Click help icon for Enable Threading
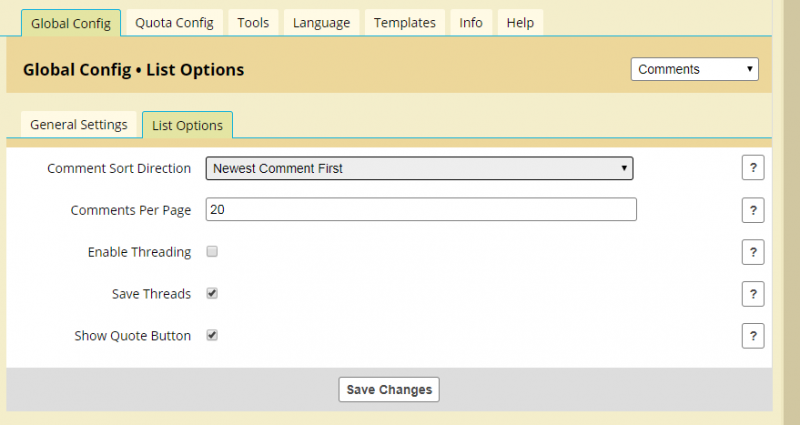The width and height of the screenshot is (800, 425). point(753,252)
